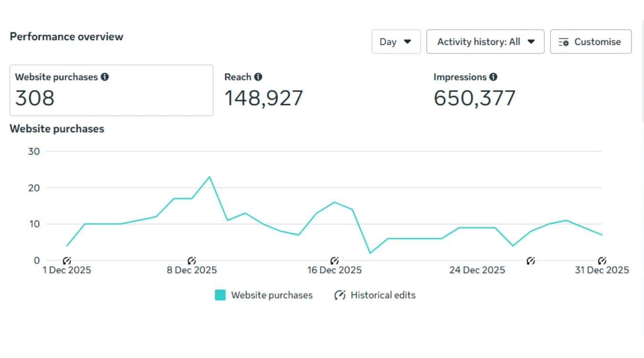Select the Impressions metric value
Viewport: 644px width, 358px height.
(x=474, y=98)
